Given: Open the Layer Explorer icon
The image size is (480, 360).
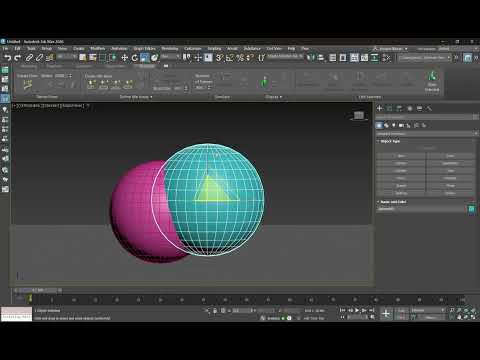Looking at the screenshot, I should click(343, 58).
